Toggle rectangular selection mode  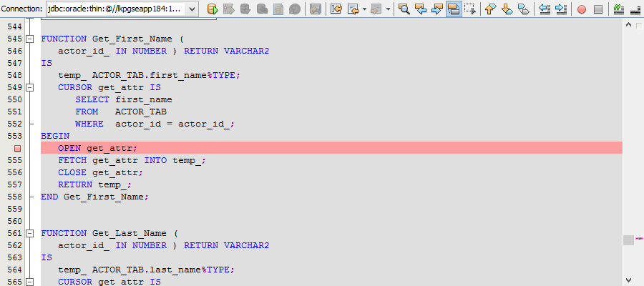[469, 9]
